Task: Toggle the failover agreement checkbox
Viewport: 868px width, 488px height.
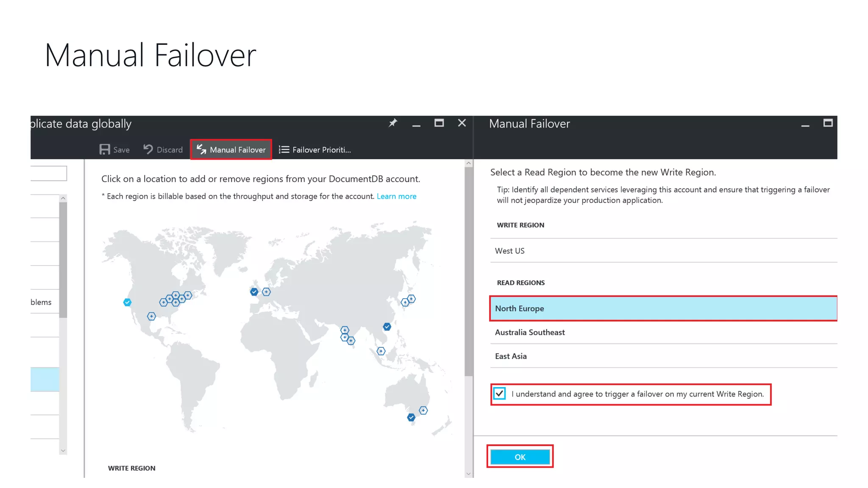Action: click(499, 394)
